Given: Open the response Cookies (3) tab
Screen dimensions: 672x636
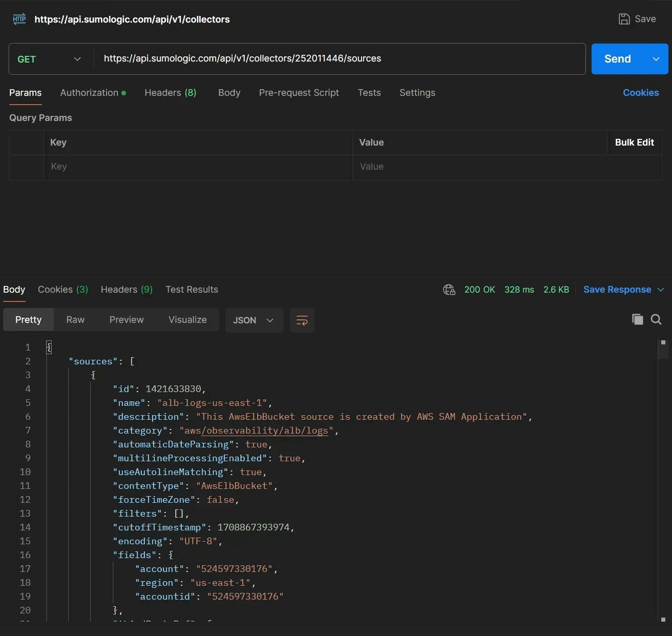Looking at the screenshot, I should [x=63, y=290].
